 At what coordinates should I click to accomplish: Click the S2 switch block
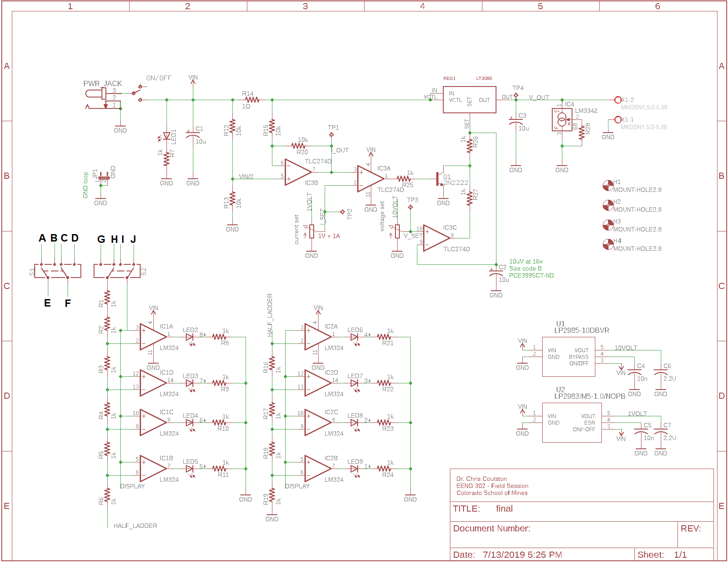click(x=117, y=271)
